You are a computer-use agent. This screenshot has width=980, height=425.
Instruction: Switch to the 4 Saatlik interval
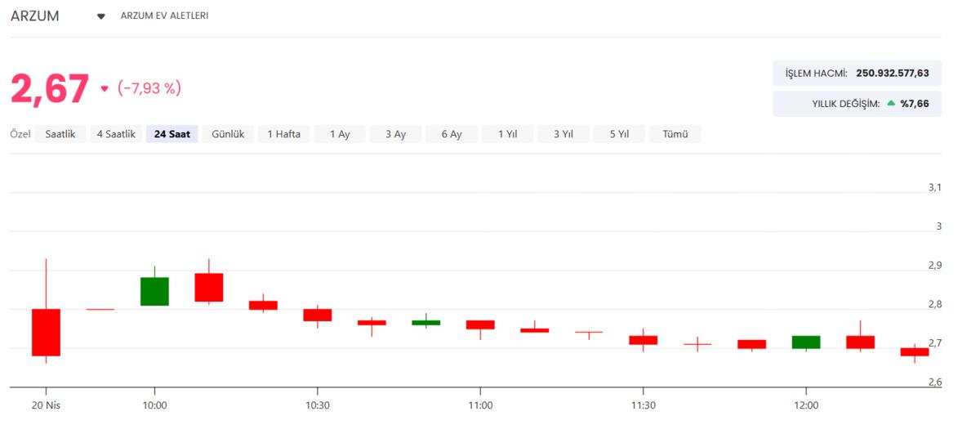(116, 134)
